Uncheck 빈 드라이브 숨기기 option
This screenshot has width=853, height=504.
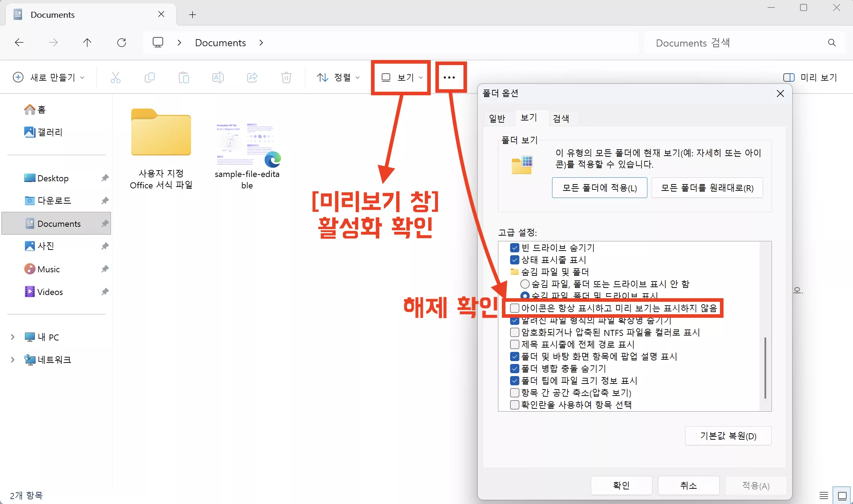[x=514, y=248]
